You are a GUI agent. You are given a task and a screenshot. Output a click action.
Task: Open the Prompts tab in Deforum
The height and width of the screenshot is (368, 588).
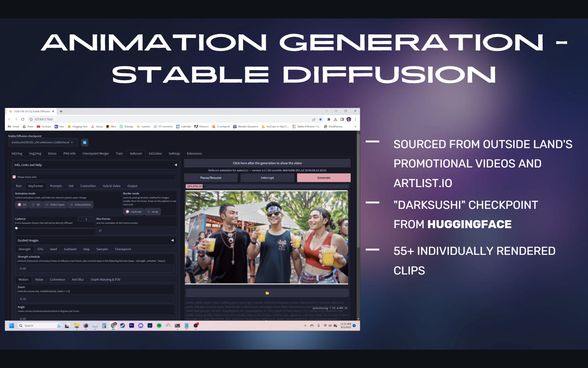[56, 186]
